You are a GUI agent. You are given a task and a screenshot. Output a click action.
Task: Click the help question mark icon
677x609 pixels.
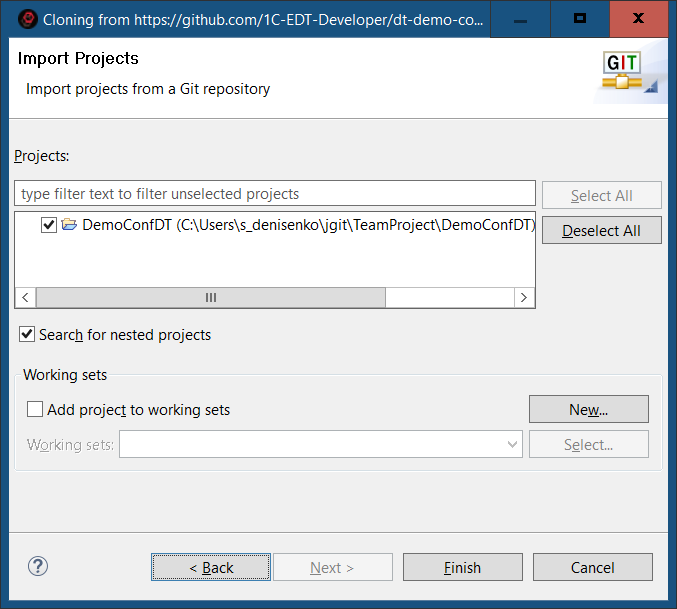(38, 567)
